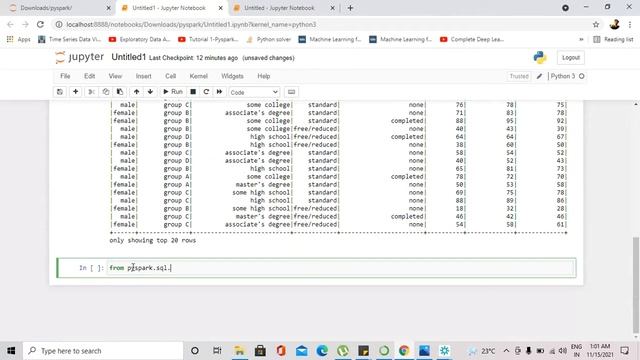This screenshot has width=640, height=360.
Task: Reload the page with the refresh icon
Action: pos(40,24)
